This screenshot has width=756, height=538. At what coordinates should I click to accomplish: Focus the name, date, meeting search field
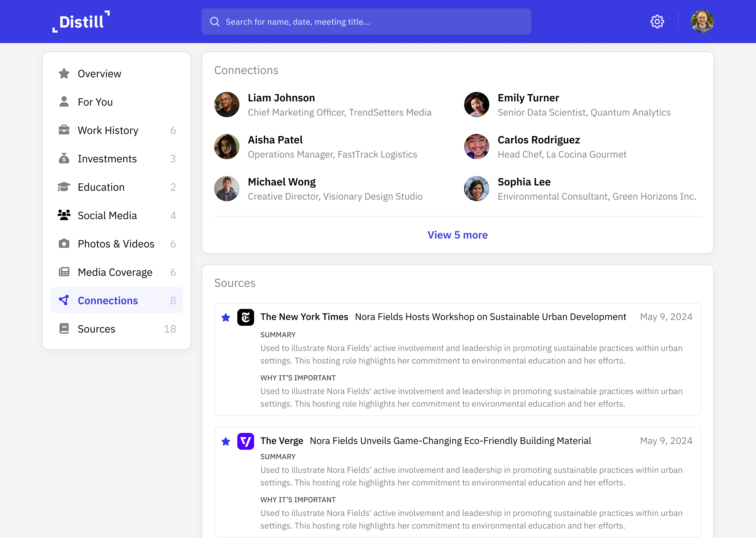click(371, 22)
